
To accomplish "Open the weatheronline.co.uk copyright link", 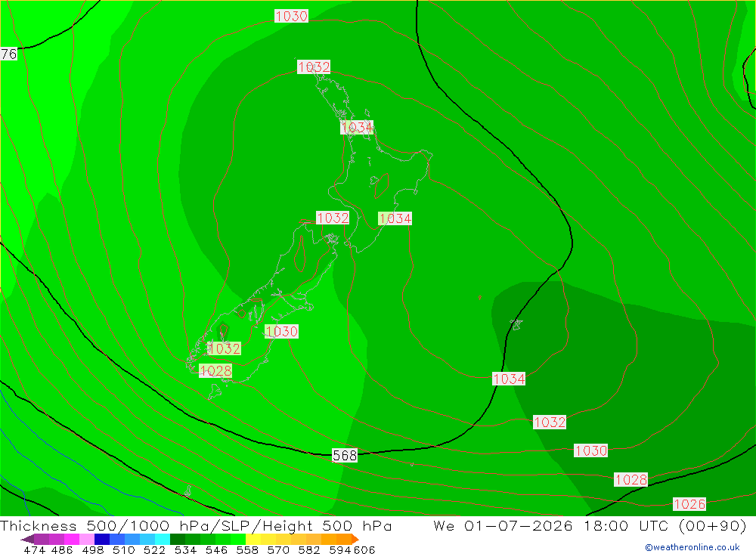I will [x=692, y=547].
